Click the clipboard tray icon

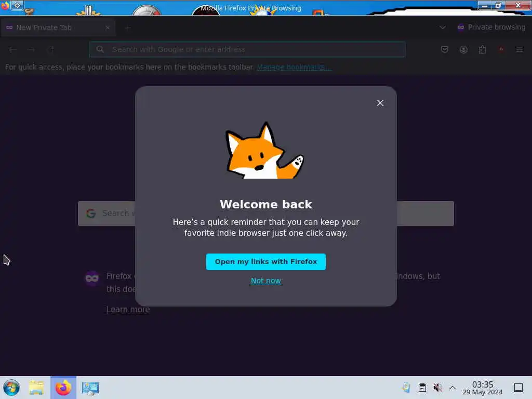pyautogui.click(x=422, y=388)
